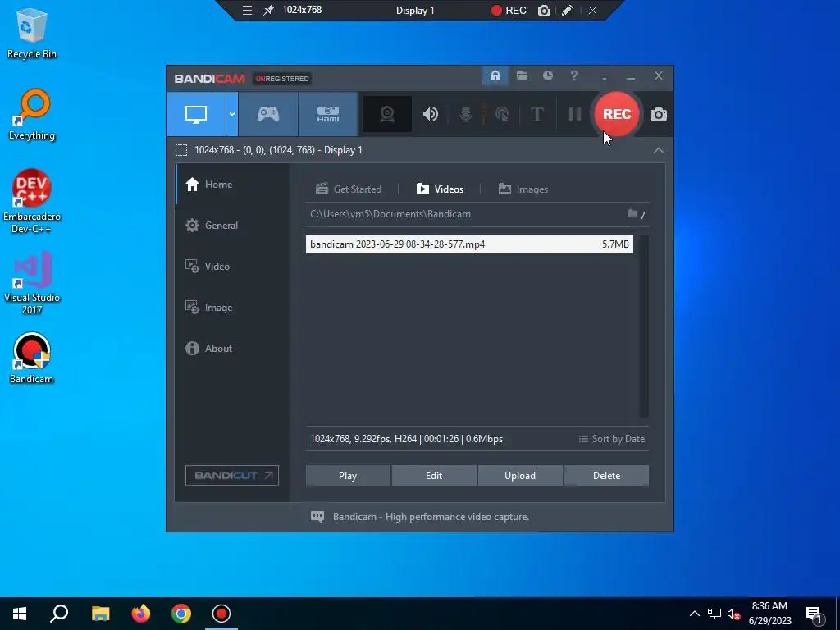Open Bandicam desktop shortcut
This screenshot has width=840, height=630.
click(32, 358)
